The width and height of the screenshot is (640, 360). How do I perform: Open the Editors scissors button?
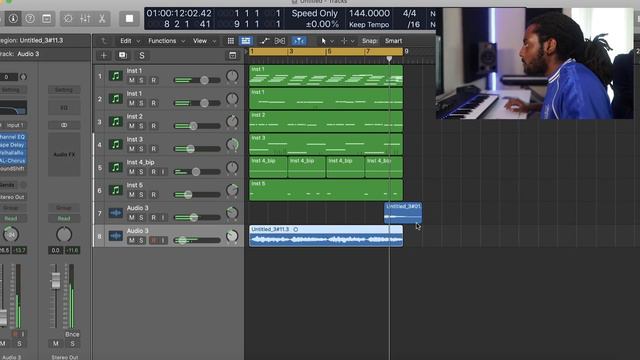[x=102, y=18]
